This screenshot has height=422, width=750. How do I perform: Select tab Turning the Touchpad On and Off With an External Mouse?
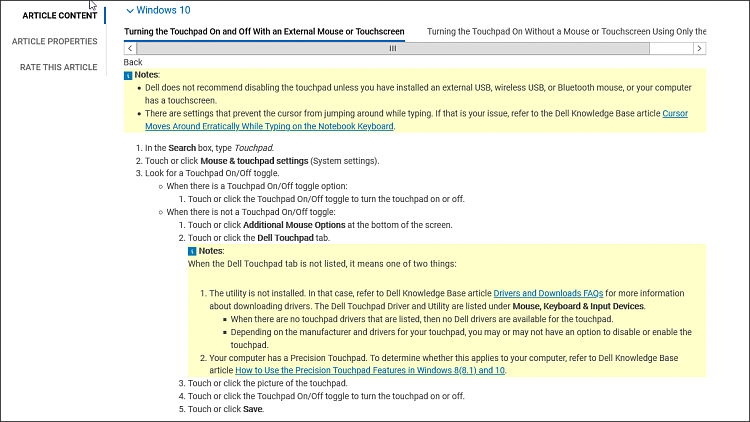264,32
